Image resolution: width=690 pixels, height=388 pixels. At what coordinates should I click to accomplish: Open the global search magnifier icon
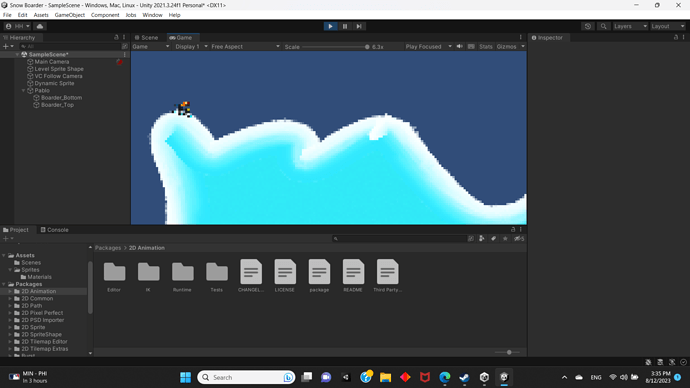pos(603,26)
